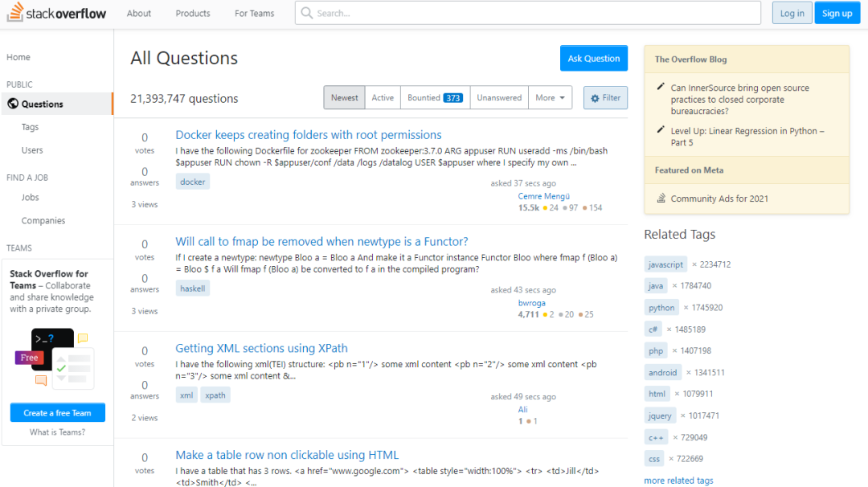868x487 pixels.
Task: Click the Log in button
Action: pos(792,13)
